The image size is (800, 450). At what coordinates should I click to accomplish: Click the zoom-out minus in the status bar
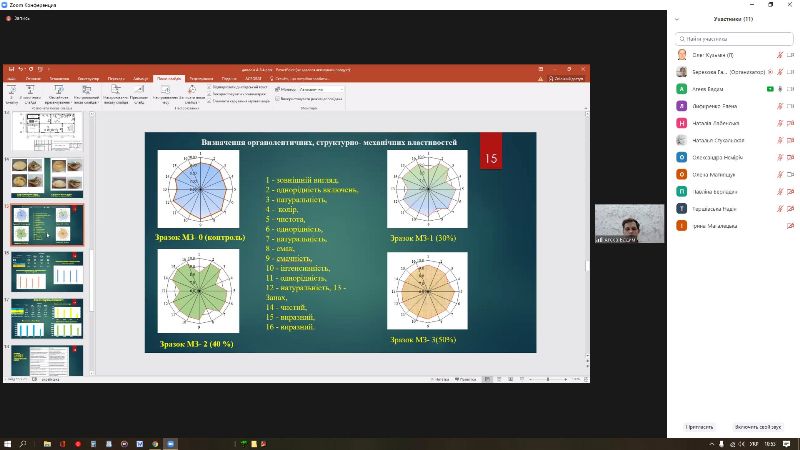(x=531, y=379)
